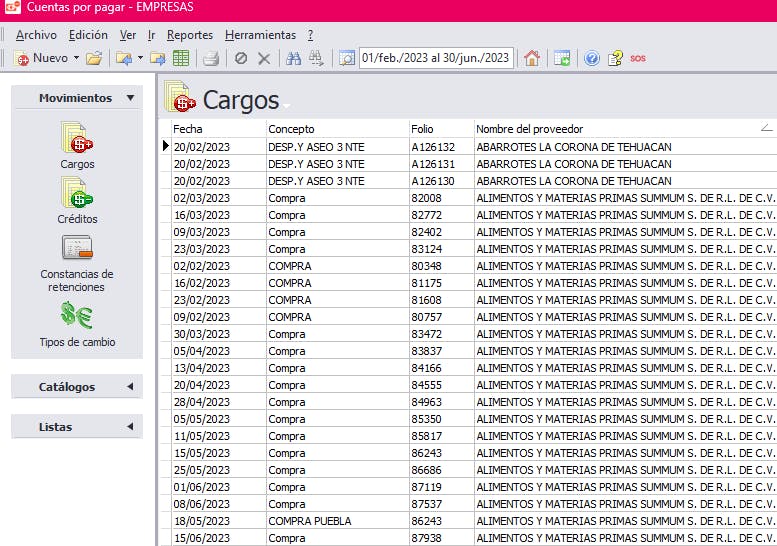Click the Cuentas por pagar title bar app icon

pos(12,7)
